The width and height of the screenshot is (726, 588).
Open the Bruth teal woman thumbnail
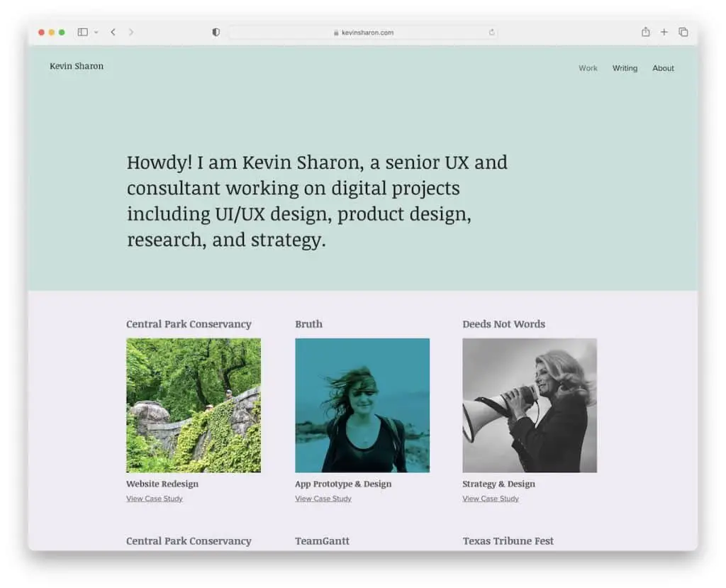[362, 406]
